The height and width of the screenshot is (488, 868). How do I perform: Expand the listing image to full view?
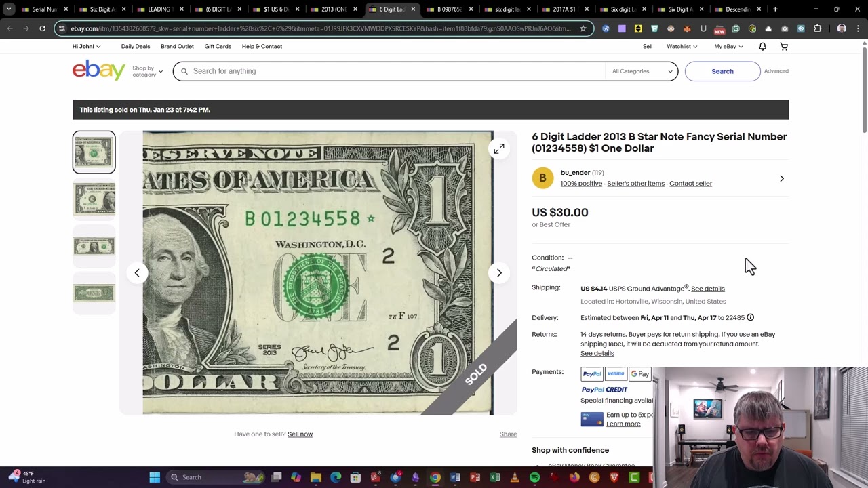click(x=499, y=148)
